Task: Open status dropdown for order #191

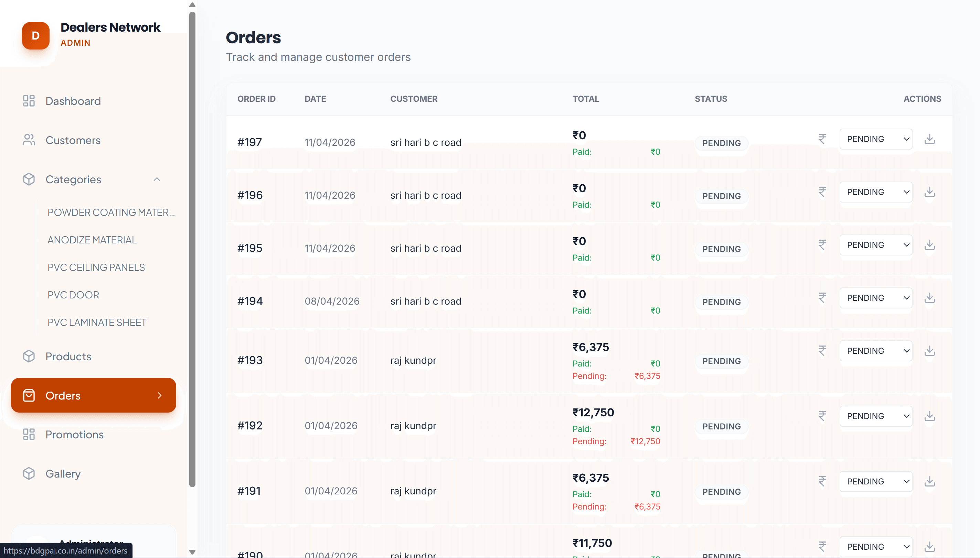Action: pyautogui.click(x=876, y=481)
